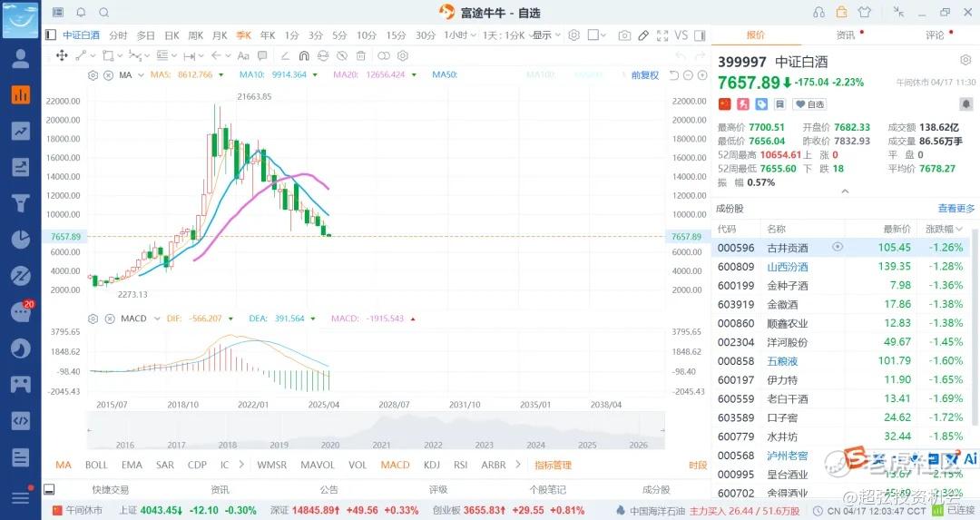Enable the magnet snap tool
Viewport: 980px width, 520px height.
[x=304, y=55]
